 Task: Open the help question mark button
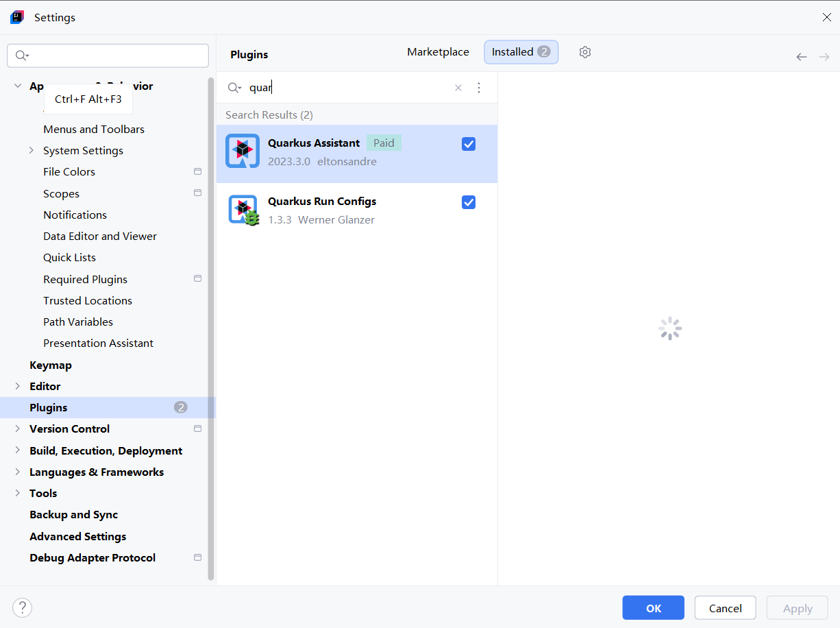pos(22,607)
